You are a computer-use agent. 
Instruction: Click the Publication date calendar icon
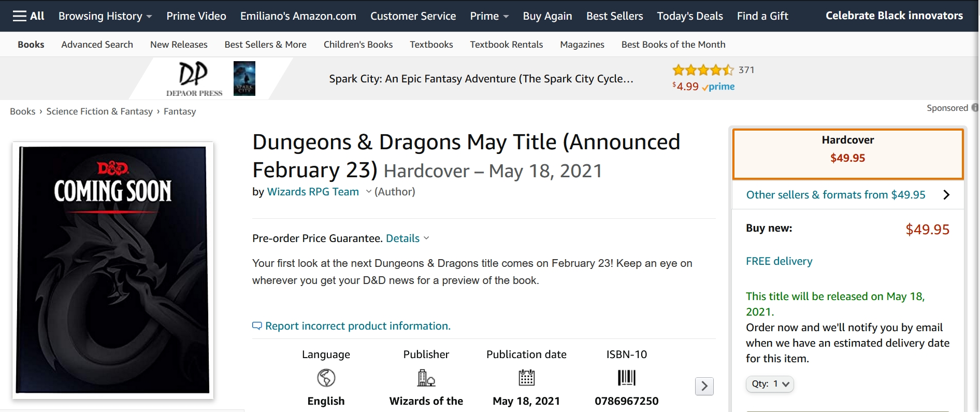coord(526,378)
